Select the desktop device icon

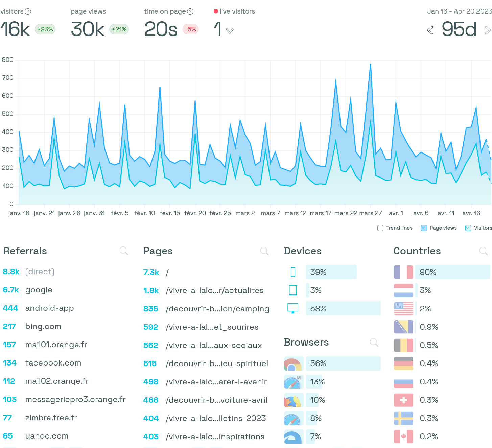(x=293, y=308)
